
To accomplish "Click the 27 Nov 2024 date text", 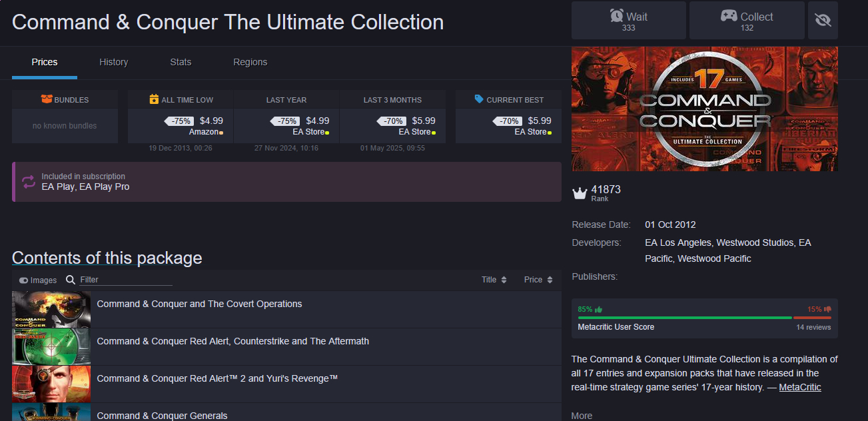I will (x=286, y=148).
